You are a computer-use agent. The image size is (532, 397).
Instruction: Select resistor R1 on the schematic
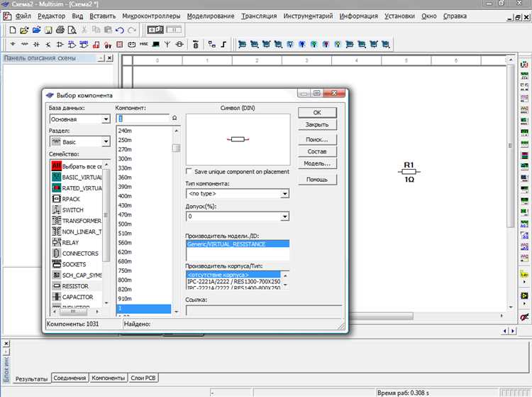409,171
